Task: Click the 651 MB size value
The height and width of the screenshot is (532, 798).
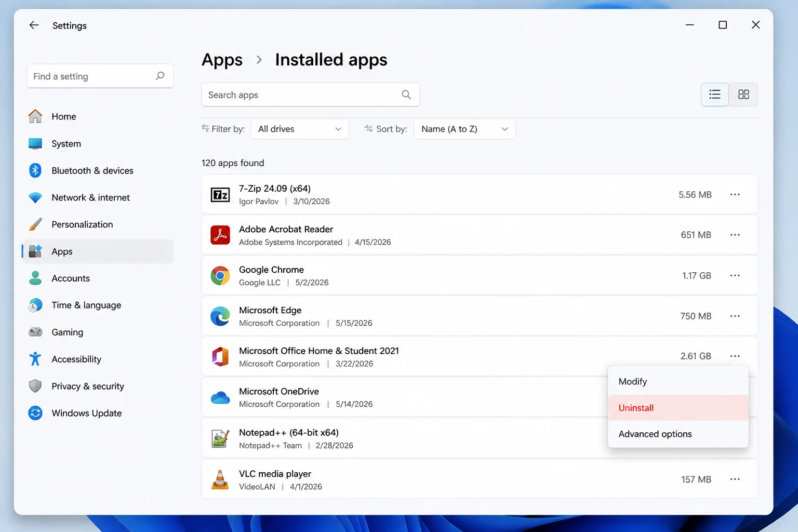Action: pyautogui.click(x=696, y=235)
